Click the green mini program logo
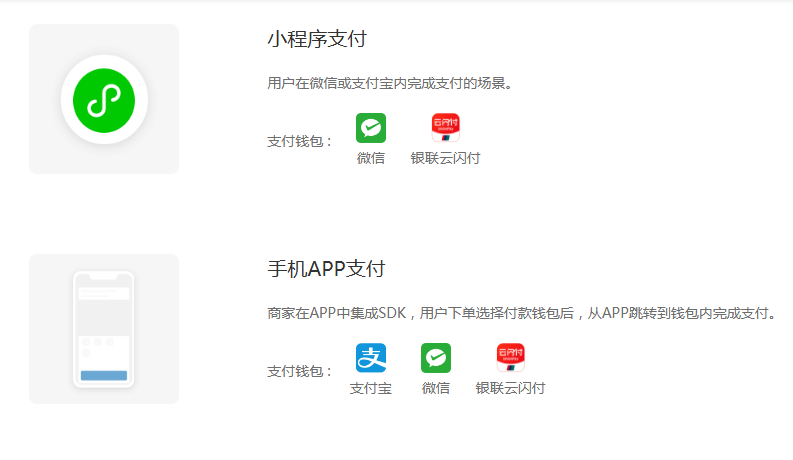Viewport: 793px width, 460px height. 104,99
